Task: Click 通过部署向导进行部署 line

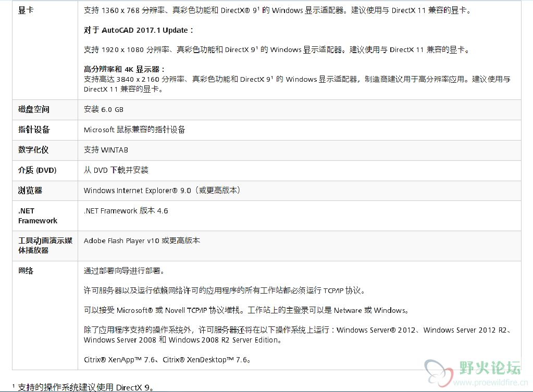Action: (125, 271)
